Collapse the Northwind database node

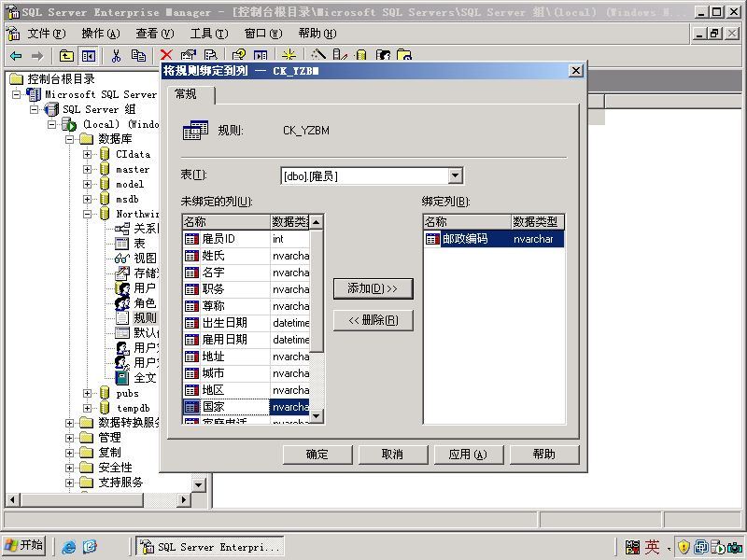87,215
